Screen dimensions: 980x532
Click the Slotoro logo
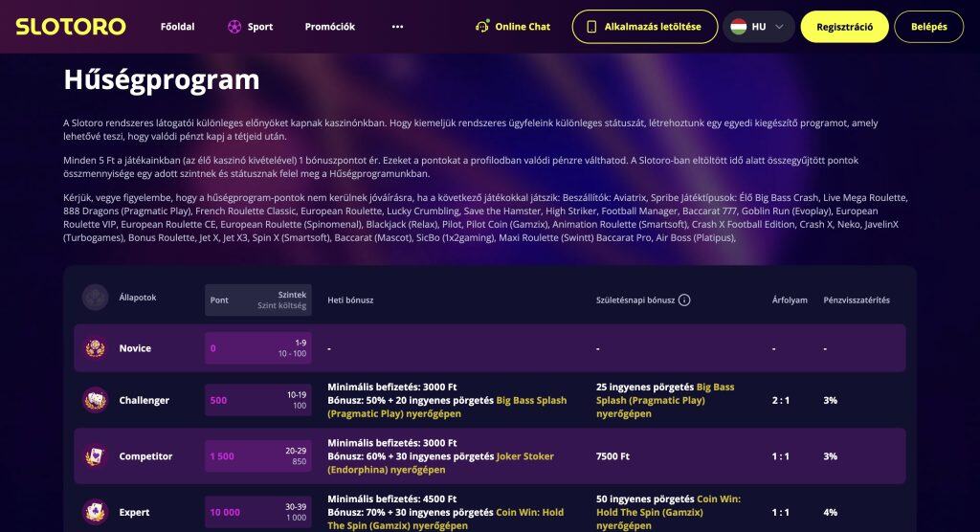click(x=70, y=27)
